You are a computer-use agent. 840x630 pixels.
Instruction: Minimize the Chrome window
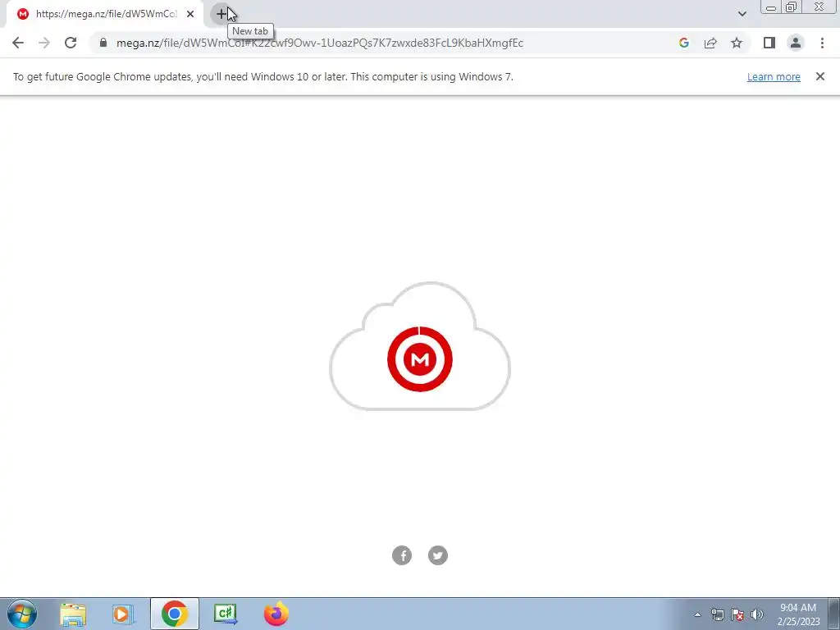coord(771,7)
